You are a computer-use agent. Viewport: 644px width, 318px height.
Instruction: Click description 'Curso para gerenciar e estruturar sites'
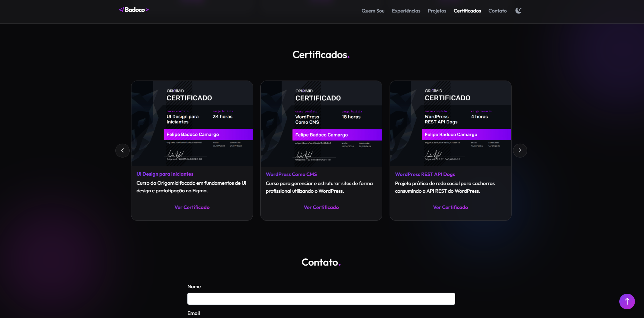tap(319, 187)
